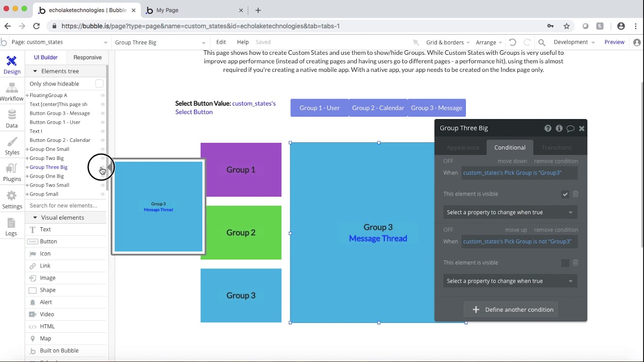The height and width of the screenshot is (362, 644).
Task: Open the Help menu
Action: [243, 42]
